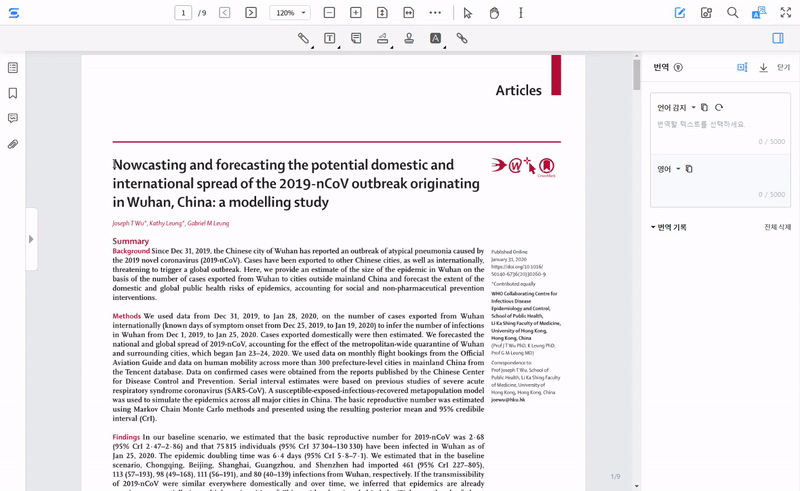
Task: Fit page height to window
Action: (382, 13)
